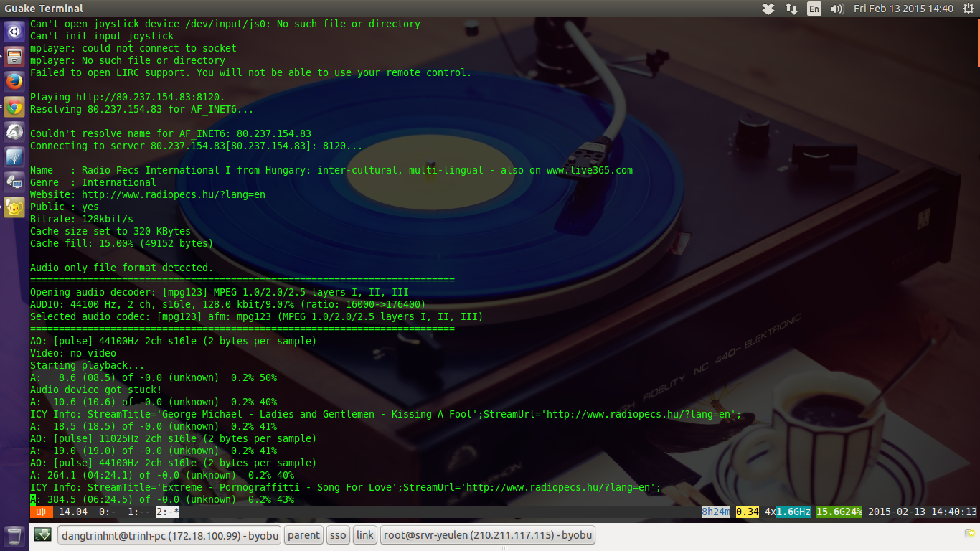Click the http://www.radiopecs.hu/?lang=en Website URL
980x551 pixels.
pyautogui.click(x=174, y=194)
